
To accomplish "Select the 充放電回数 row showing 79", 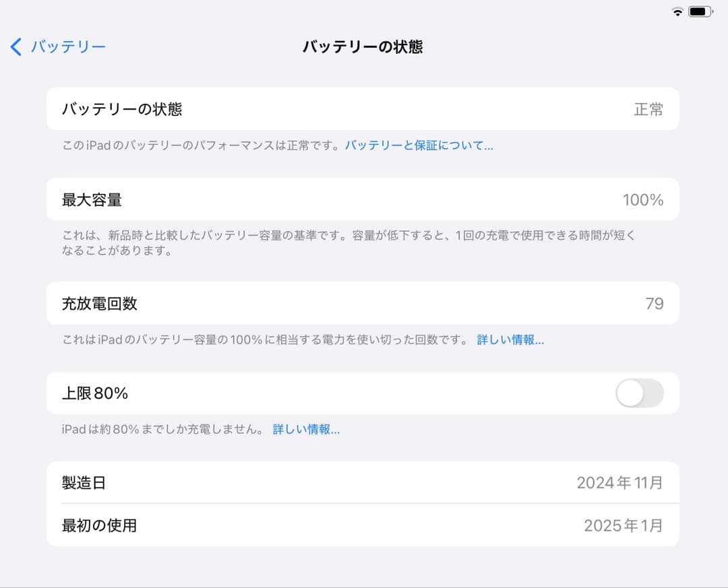I will point(362,303).
